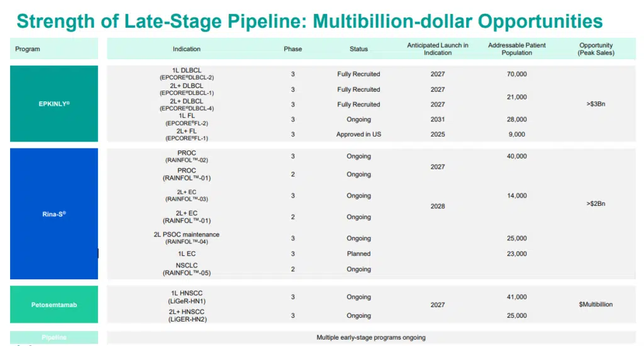
Task: Click the Anticipated Launch in Indication header
Action: pos(438,49)
